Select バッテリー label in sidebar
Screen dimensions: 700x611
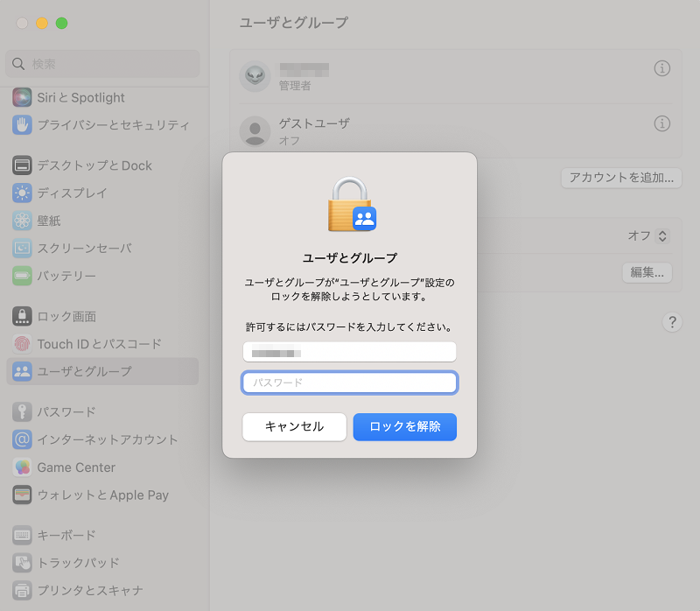(66, 276)
